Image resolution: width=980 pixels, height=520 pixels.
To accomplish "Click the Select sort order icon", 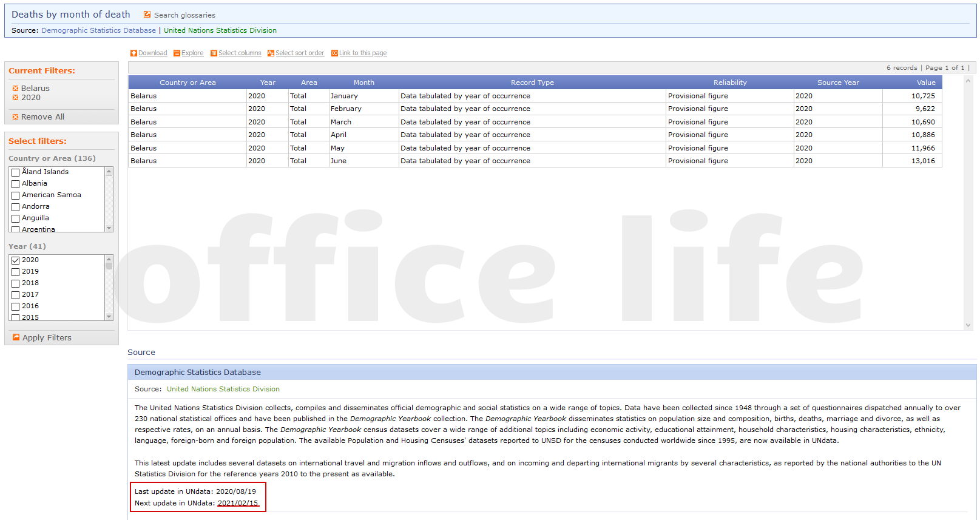I will tap(271, 53).
